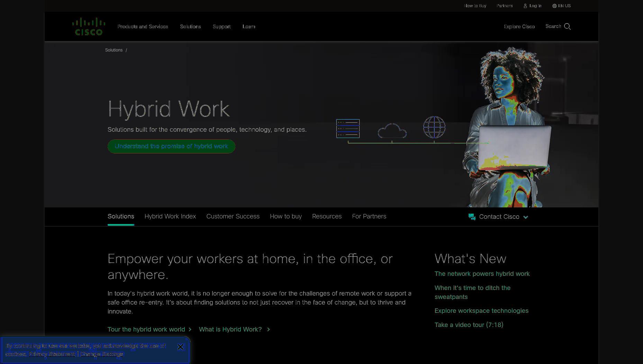Viewport: 643px width, 364px height.
Task: Click the globe language icon
Action: pyautogui.click(x=554, y=6)
